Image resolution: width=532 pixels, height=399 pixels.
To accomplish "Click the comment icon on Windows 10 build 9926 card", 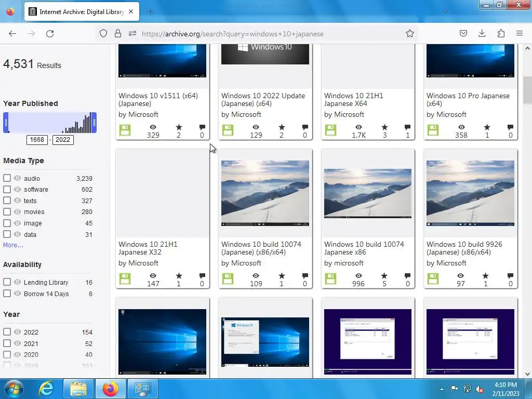I will pyautogui.click(x=510, y=275).
